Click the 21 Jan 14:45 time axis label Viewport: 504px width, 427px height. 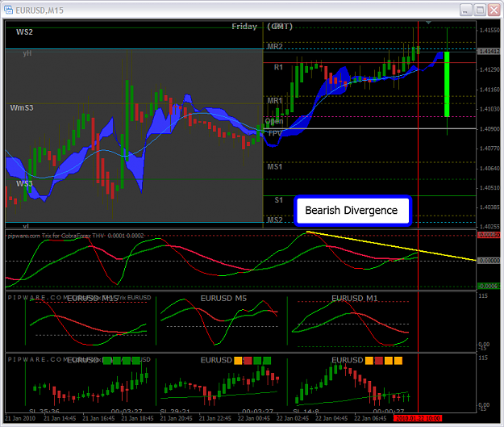coord(60,418)
